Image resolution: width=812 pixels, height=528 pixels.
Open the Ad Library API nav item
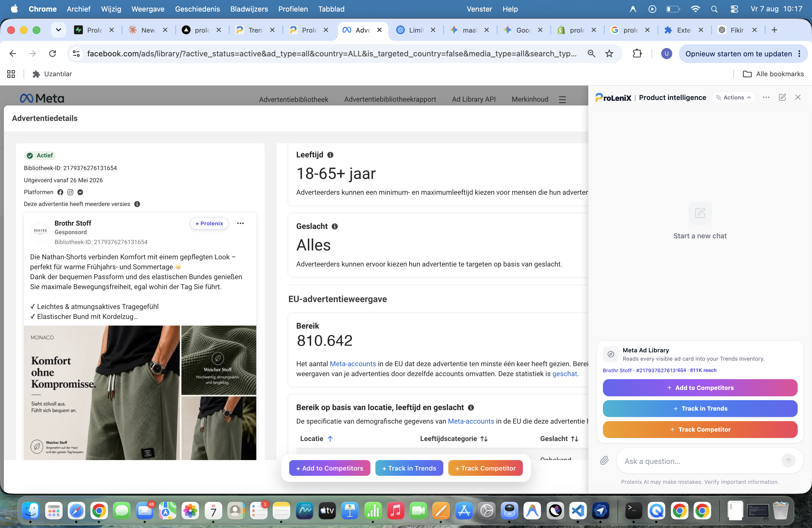point(474,99)
